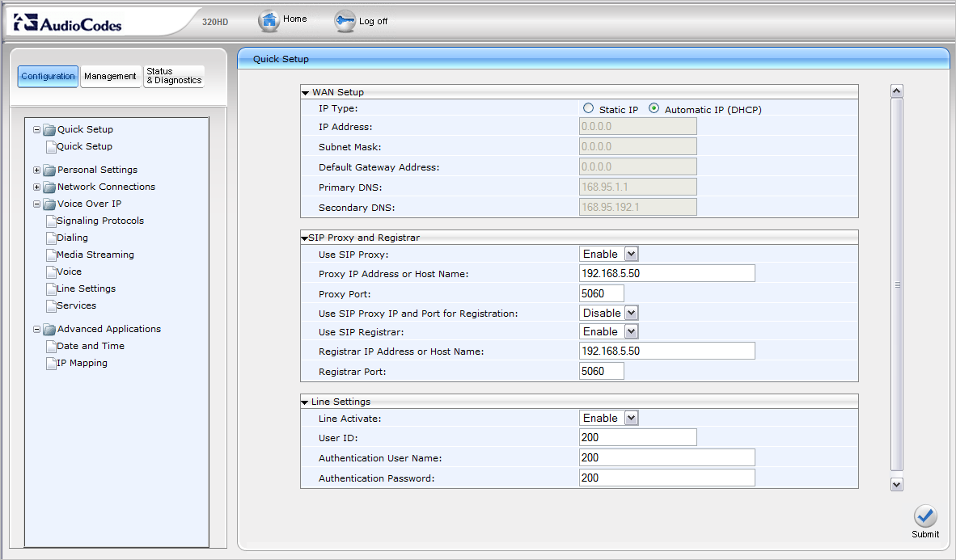Image resolution: width=956 pixels, height=560 pixels.
Task: Click the Home globe icon
Action: pyautogui.click(x=269, y=21)
